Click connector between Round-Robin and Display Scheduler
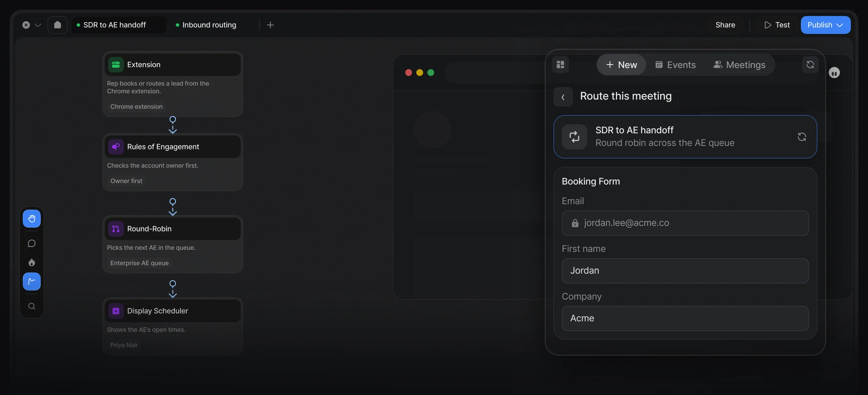868x395 pixels. click(x=173, y=289)
